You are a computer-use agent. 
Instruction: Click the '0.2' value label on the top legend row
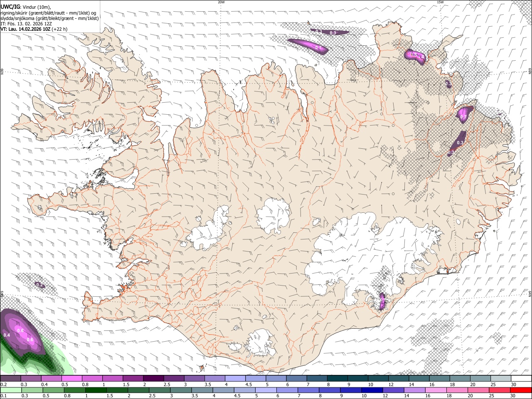coord(3,384)
